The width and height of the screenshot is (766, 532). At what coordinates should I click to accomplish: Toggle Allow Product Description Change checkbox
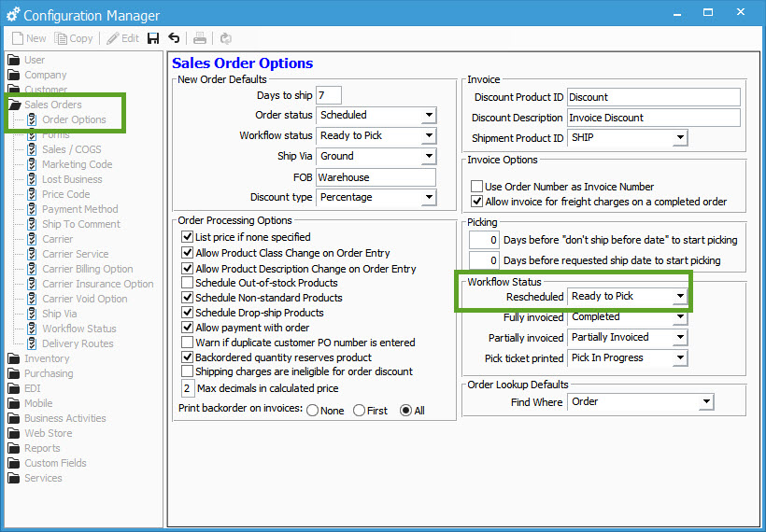pos(187,269)
